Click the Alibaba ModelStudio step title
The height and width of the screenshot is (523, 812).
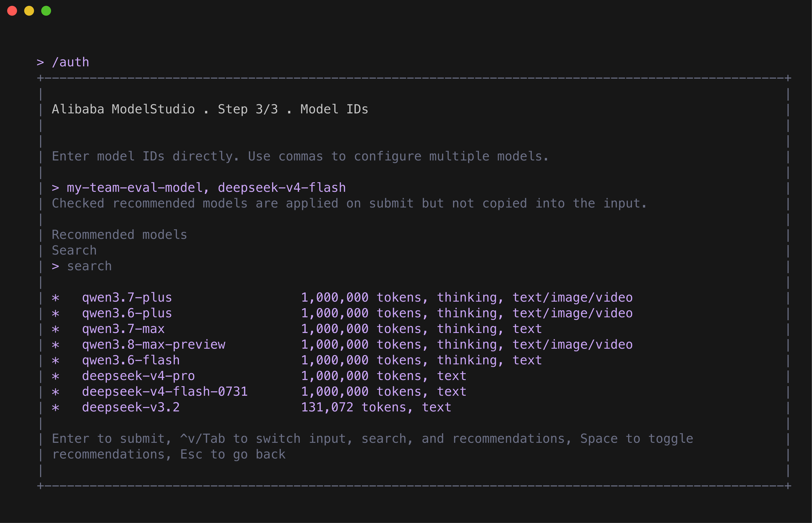210,109
